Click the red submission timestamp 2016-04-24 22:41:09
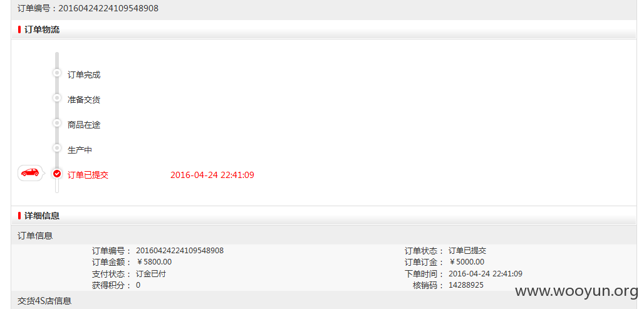The width and height of the screenshot is (644, 309). coord(212,175)
